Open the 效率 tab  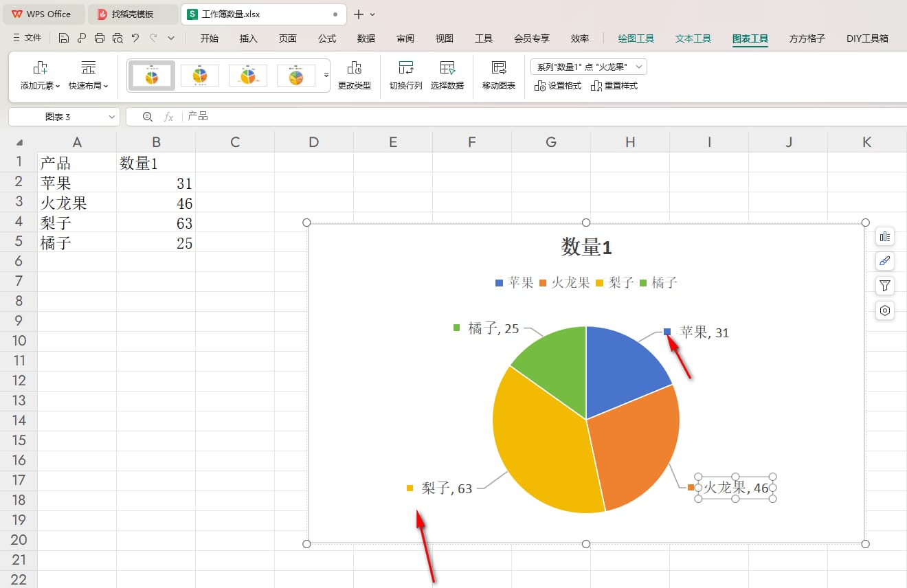pyautogui.click(x=580, y=38)
